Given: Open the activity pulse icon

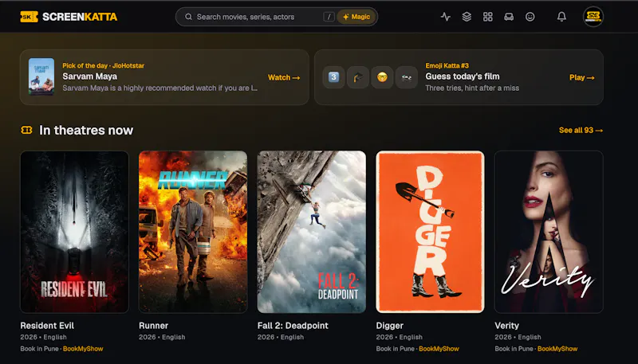Looking at the screenshot, I should point(446,17).
